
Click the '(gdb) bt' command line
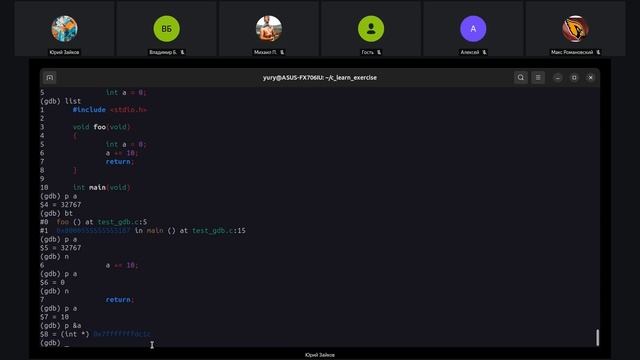(x=56, y=213)
